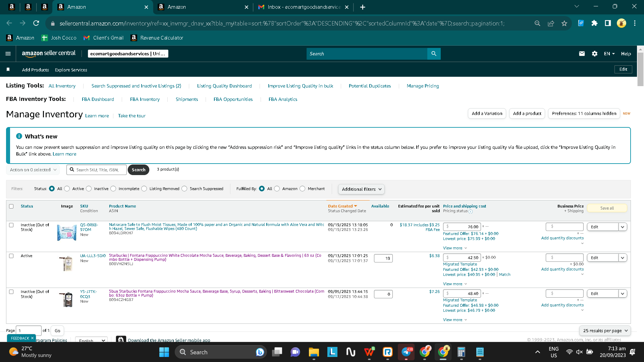Screen dimensions: 644x362
Task: Select the Inactive status filter radio
Action: [x=89, y=189]
